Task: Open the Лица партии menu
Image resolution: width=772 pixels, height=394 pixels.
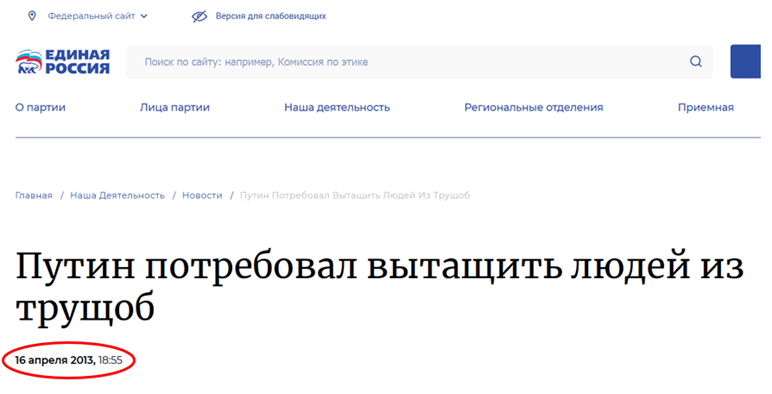Action: tap(175, 107)
